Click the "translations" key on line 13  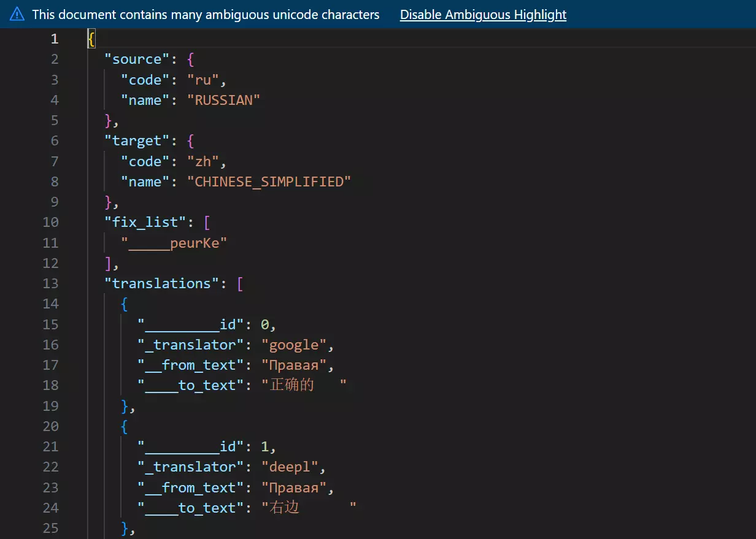click(161, 283)
